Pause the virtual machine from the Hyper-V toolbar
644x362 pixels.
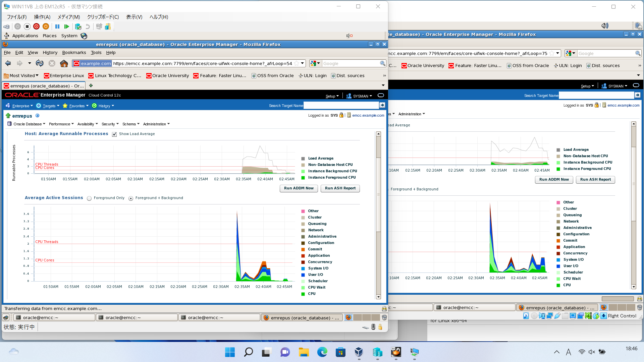[x=57, y=26]
